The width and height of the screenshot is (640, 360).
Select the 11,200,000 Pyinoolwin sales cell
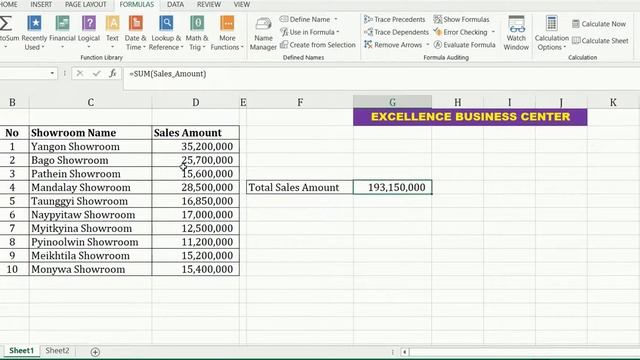(x=196, y=242)
